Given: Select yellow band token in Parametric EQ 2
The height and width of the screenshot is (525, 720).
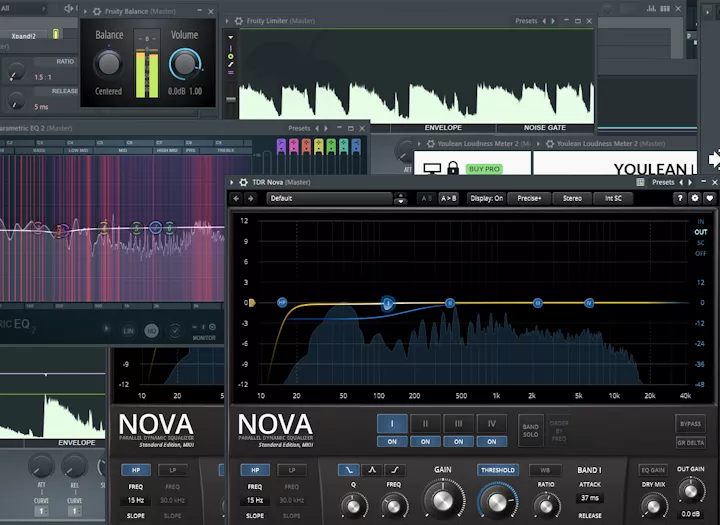Looking at the screenshot, I should tap(319, 147).
